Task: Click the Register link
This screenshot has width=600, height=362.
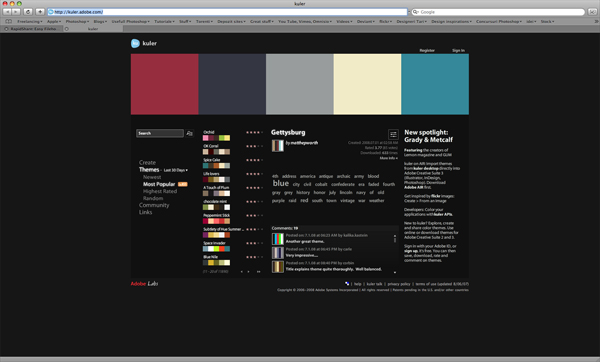Action: click(x=427, y=51)
